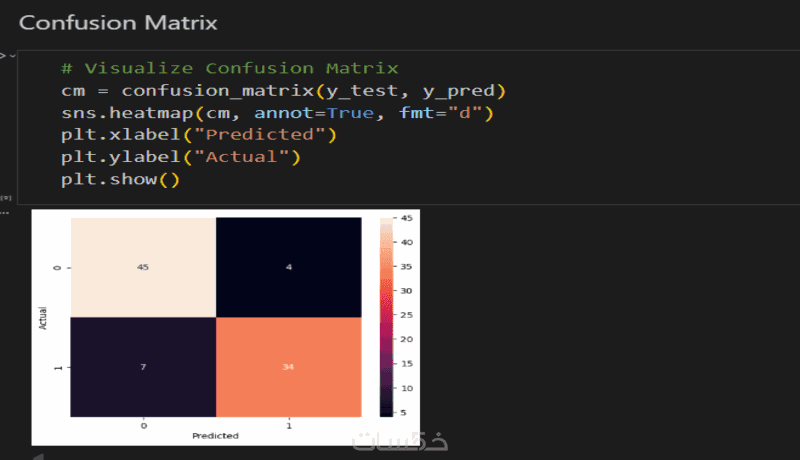Screen dimensions: 800x460
Task: Click the Predicted x-axis label
Action: click(216, 436)
